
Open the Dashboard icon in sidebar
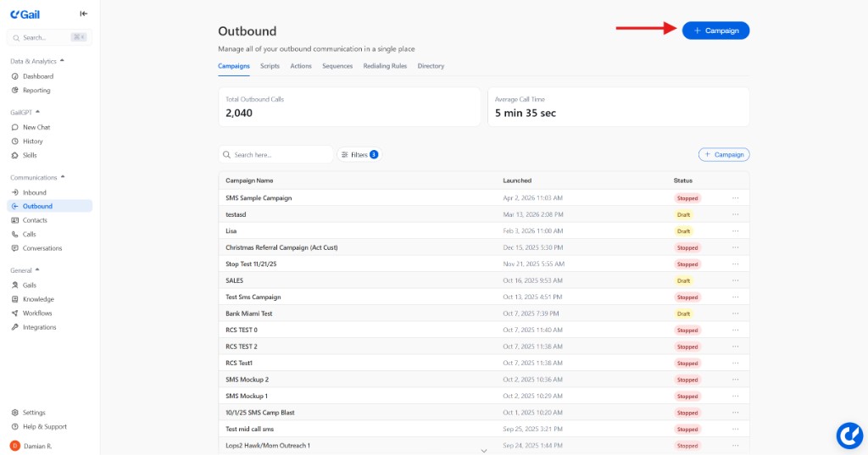(x=15, y=76)
